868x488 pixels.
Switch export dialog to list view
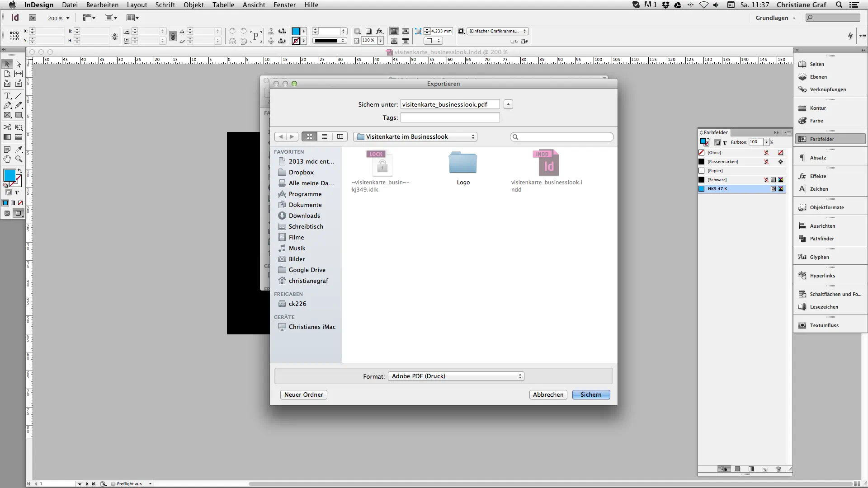click(x=325, y=136)
